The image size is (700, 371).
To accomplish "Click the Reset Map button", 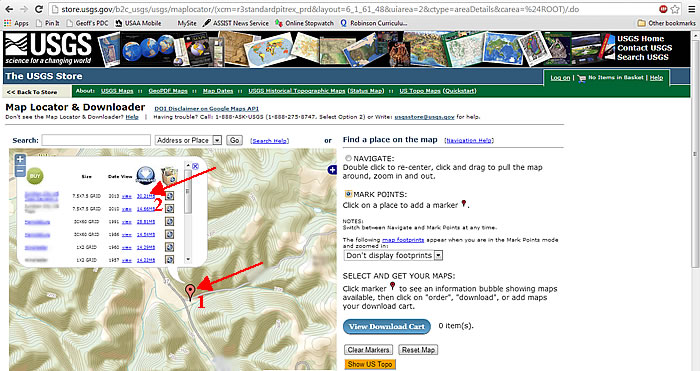I will click(418, 350).
